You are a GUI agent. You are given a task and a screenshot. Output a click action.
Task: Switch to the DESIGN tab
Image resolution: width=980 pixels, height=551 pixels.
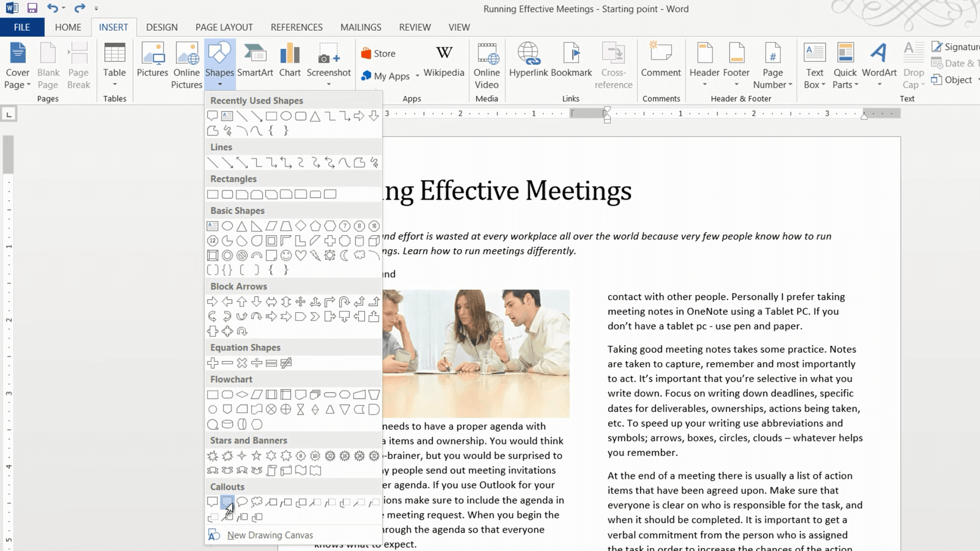tap(162, 27)
